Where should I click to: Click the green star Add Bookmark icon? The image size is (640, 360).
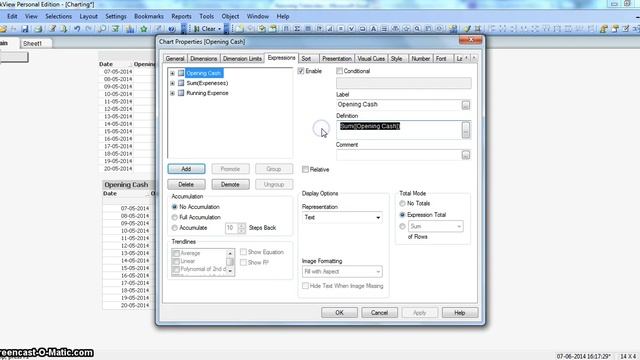click(144, 29)
